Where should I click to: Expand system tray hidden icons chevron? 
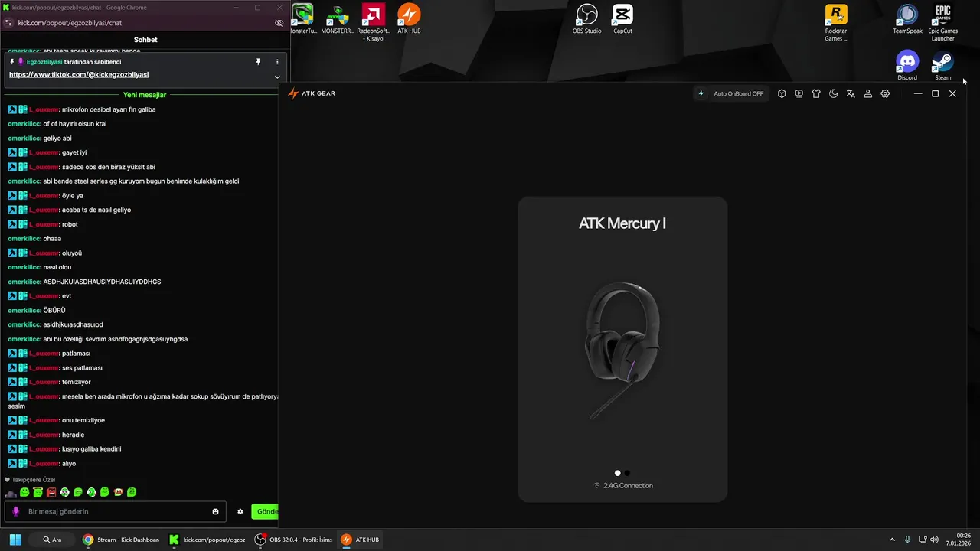(x=892, y=540)
